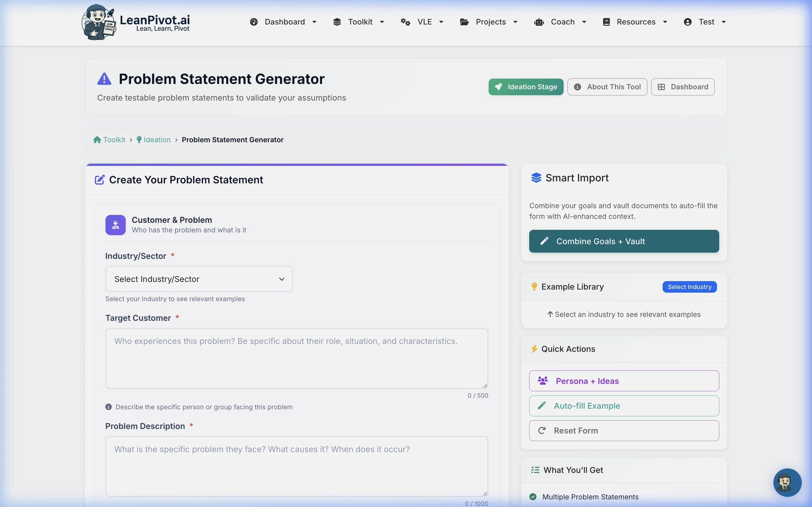Screen dimensions: 812x507
Task: Click the info icon below Target Customer
Action: click(108, 407)
